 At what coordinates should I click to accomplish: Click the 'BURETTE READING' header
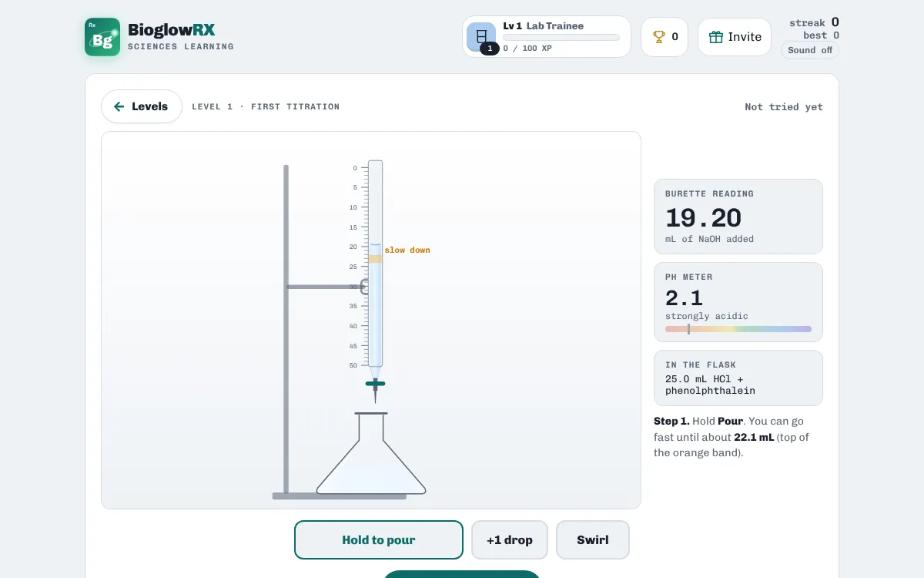(710, 194)
